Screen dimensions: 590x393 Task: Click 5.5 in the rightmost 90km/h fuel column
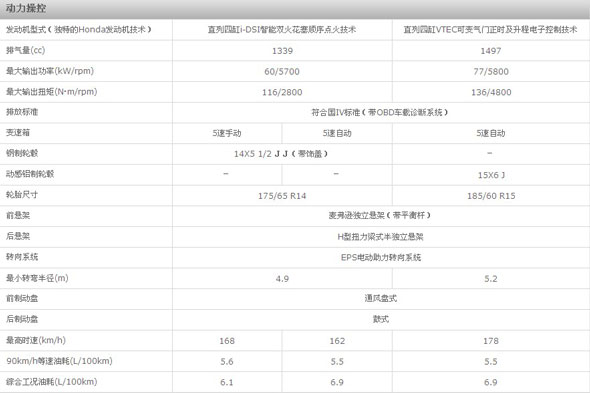tap(491, 362)
